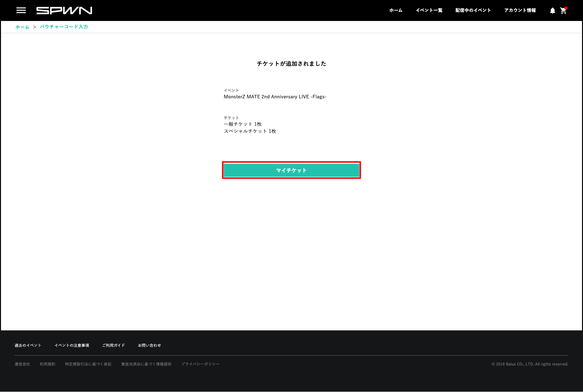Open プライバシーポリシー footer link
The height and width of the screenshot is (392, 583).
pyautogui.click(x=200, y=364)
